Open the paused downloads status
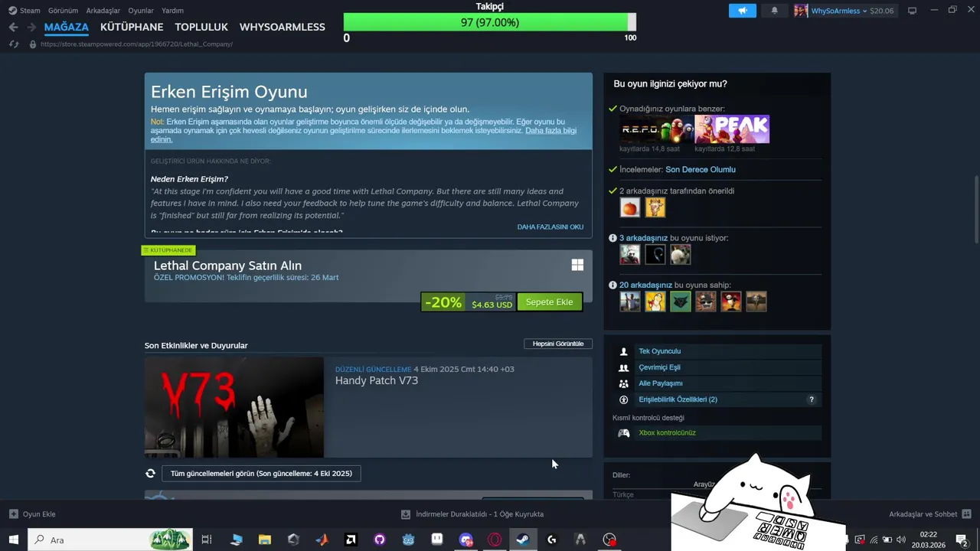980x551 pixels. pyautogui.click(x=472, y=514)
